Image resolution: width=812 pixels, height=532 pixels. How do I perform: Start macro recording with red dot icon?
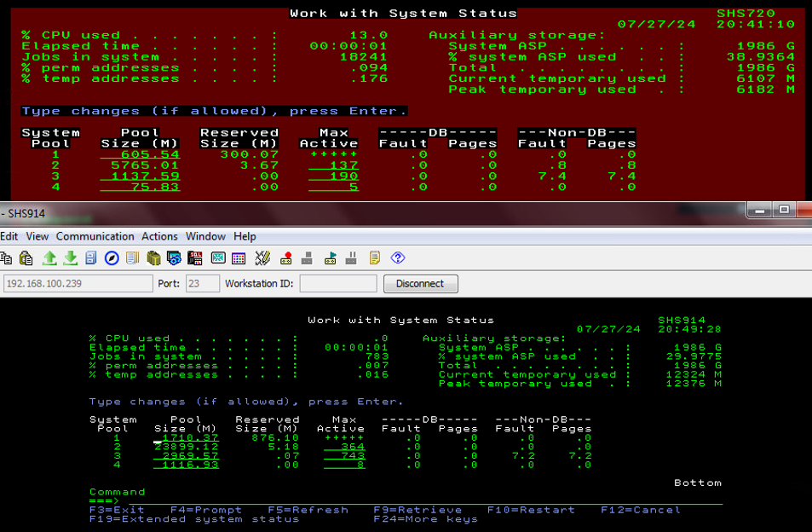point(285,257)
